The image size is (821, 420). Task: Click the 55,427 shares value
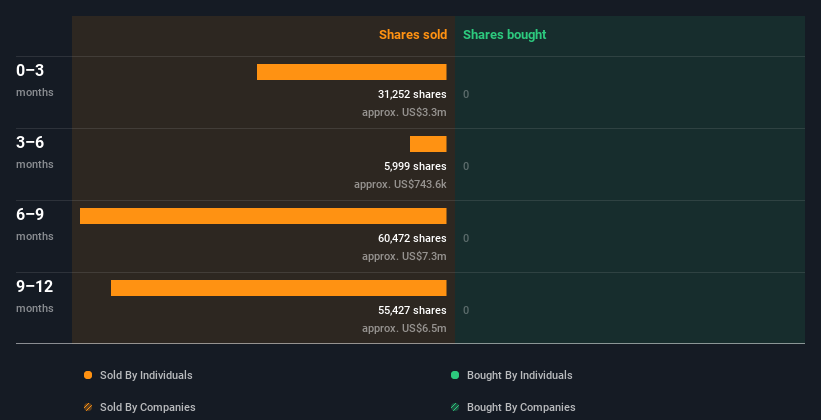click(412, 311)
